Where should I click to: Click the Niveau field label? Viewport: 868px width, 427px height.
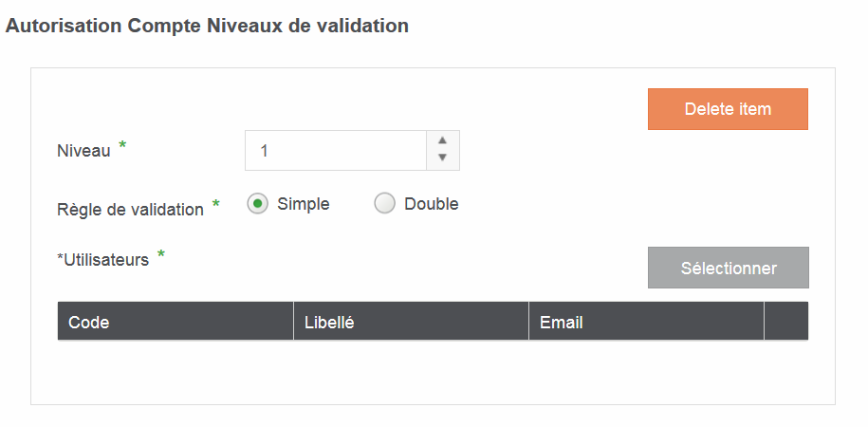(83, 151)
